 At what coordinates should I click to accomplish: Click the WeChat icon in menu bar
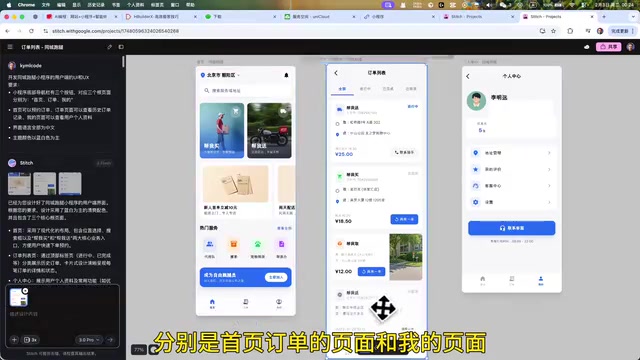[503, 5]
